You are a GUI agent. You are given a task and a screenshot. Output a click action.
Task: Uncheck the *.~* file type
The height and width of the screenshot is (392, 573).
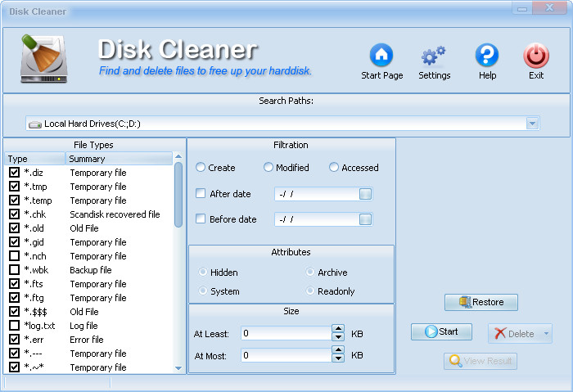14,367
